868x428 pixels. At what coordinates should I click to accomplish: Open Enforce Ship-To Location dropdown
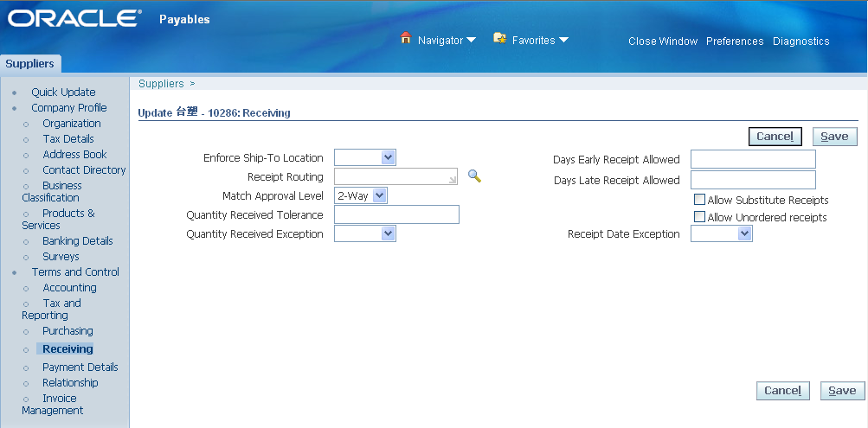coord(365,157)
